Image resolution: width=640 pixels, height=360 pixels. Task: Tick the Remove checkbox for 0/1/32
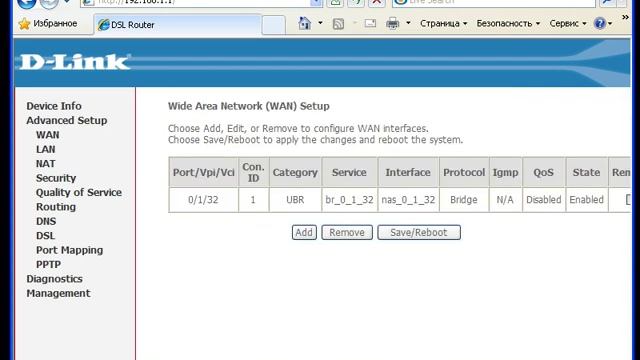629,200
